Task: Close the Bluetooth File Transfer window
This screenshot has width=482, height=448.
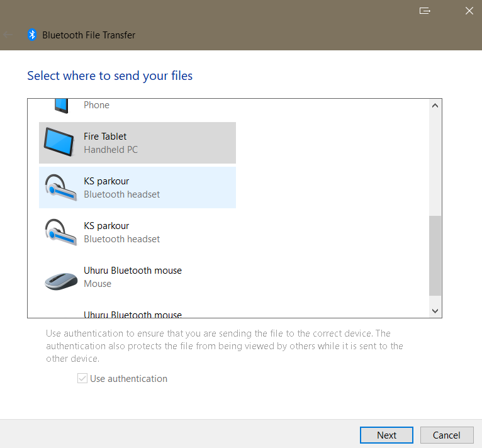Action: pyautogui.click(x=469, y=11)
